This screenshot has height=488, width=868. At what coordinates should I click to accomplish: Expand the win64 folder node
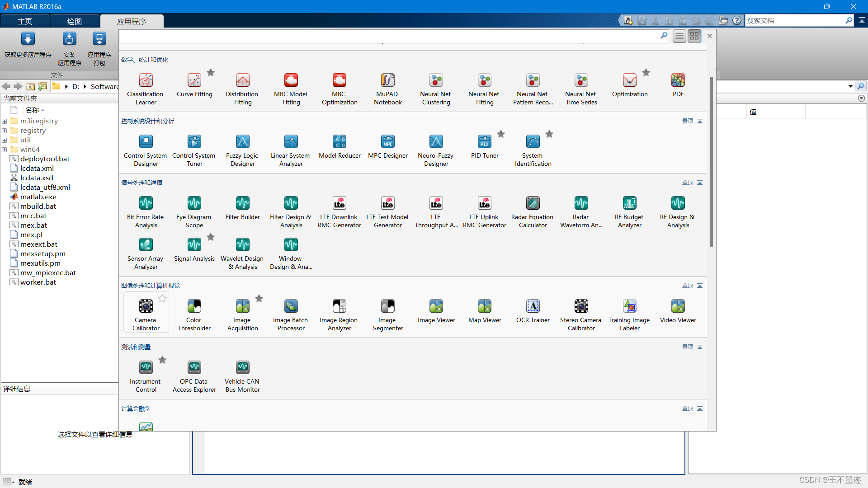click(5, 150)
